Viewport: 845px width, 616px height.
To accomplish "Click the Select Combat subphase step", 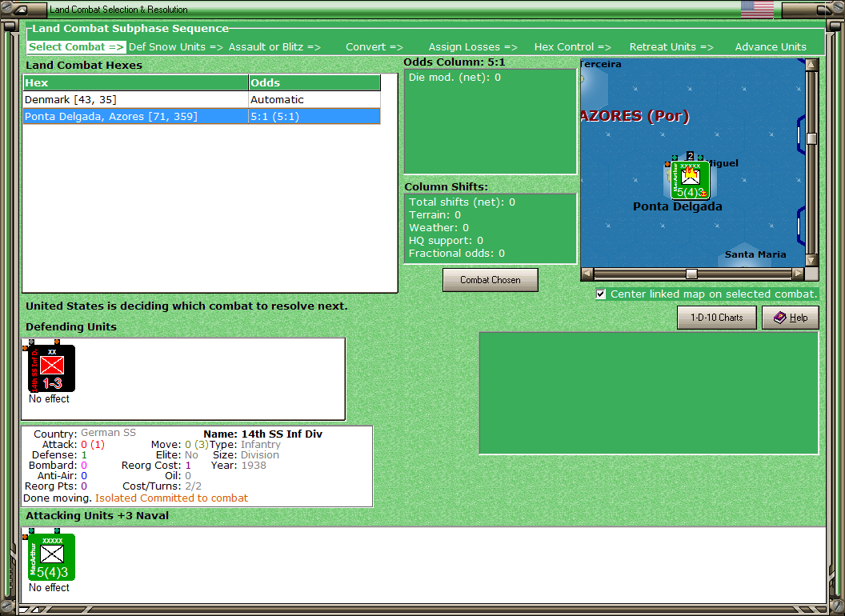I will click(76, 47).
